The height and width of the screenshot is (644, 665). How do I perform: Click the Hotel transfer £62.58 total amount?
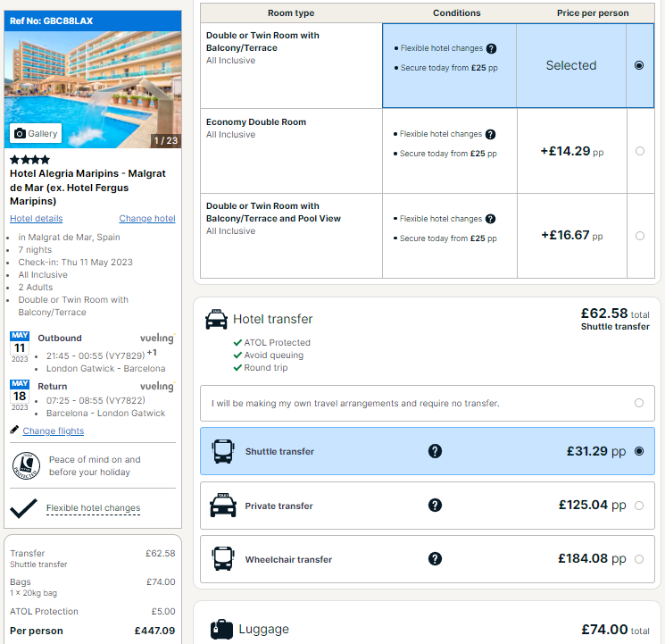coord(615,314)
